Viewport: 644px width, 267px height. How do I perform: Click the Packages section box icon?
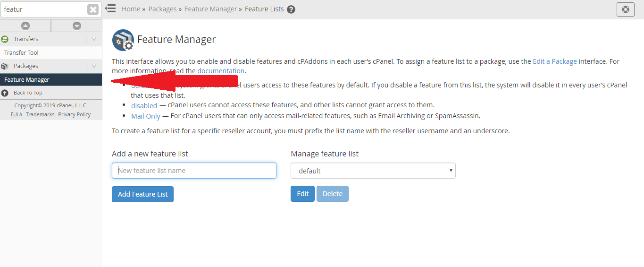(x=5, y=66)
